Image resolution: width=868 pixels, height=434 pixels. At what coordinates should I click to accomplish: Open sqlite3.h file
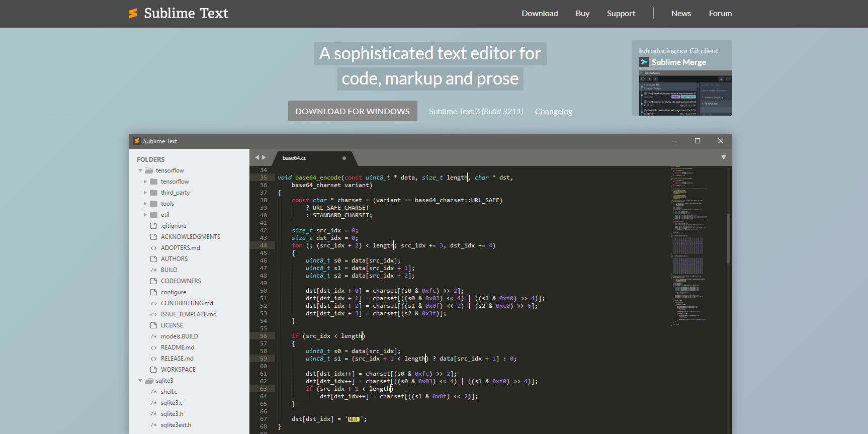pyautogui.click(x=172, y=414)
